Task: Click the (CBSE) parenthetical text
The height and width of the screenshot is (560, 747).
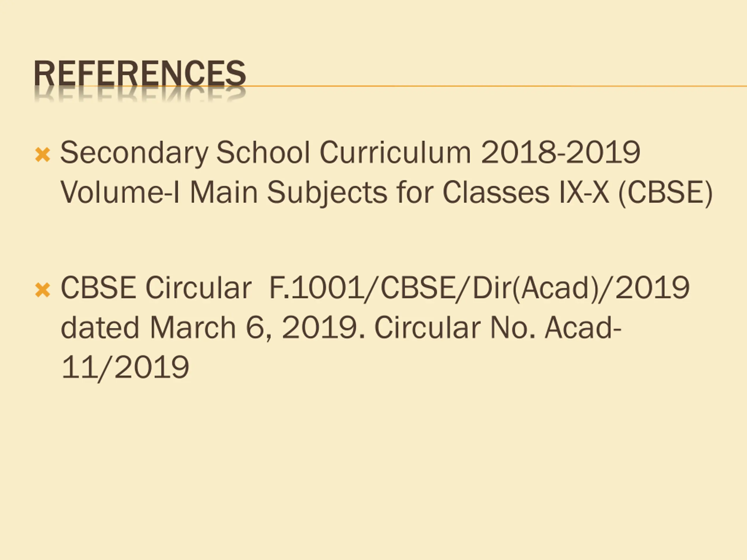Action: [x=665, y=193]
